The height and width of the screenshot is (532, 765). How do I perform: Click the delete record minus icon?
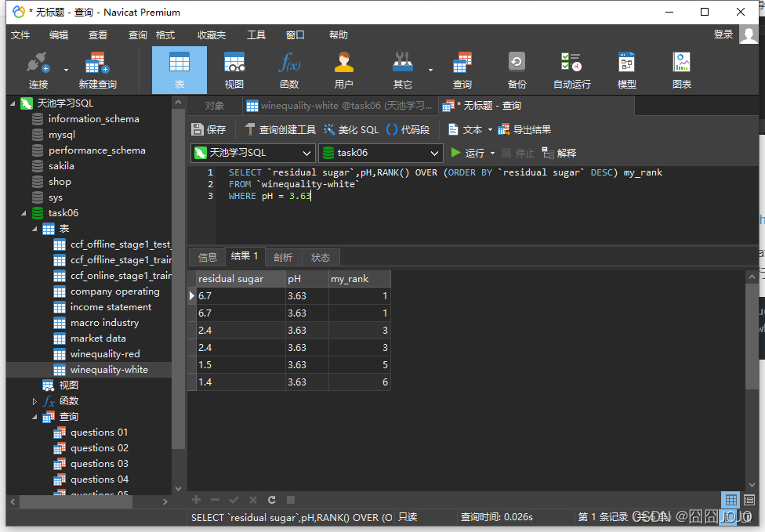(x=215, y=500)
